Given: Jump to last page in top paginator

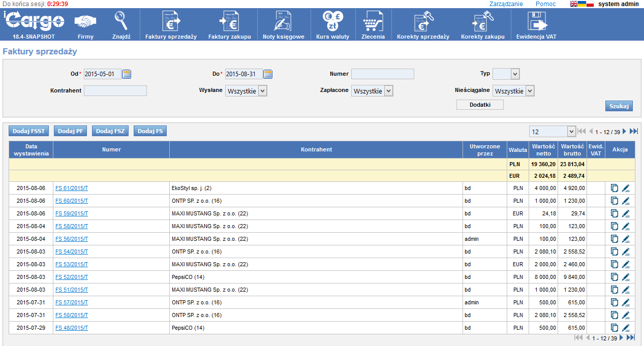Looking at the screenshot, I should (633, 132).
